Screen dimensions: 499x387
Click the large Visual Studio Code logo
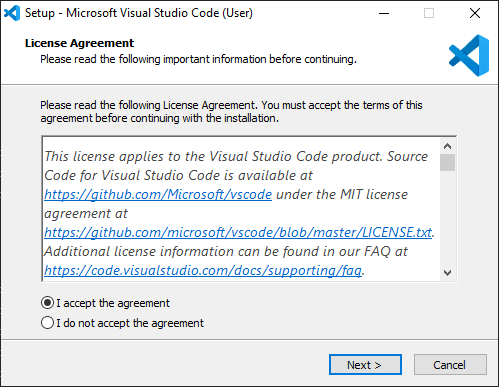click(469, 56)
